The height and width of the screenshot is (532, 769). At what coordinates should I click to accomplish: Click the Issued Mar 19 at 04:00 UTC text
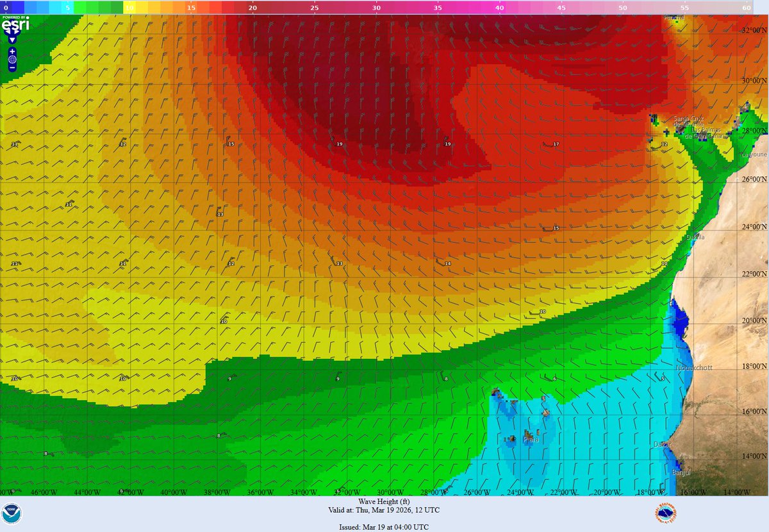click(x=384, y=527)
